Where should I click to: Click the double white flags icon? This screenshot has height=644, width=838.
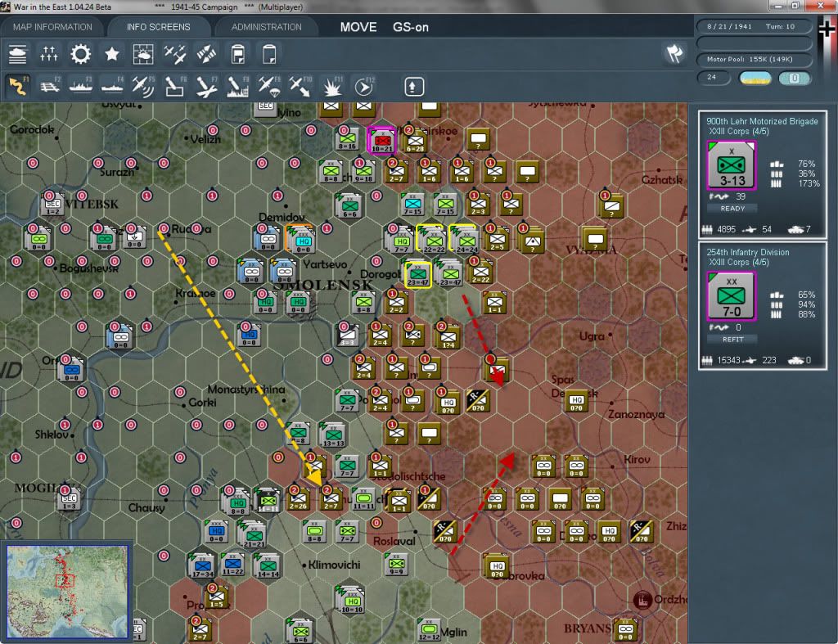tap(675, 53)
